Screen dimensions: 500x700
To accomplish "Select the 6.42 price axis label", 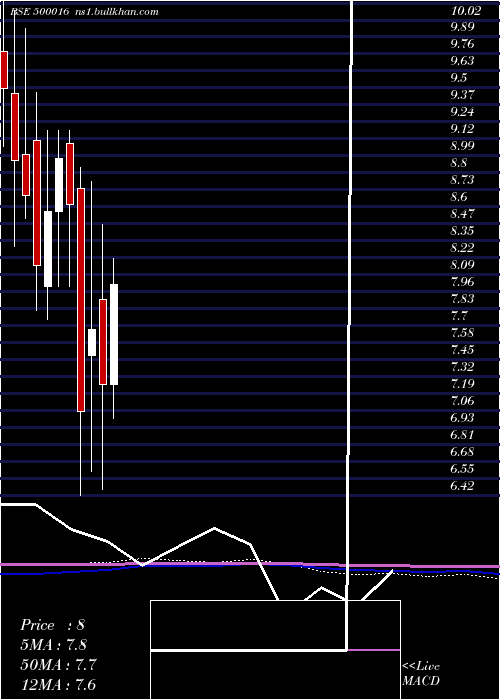I will point(462,486).
